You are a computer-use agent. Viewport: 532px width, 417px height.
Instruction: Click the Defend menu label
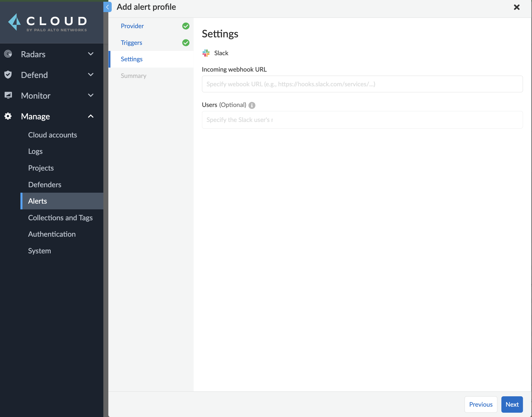point(35,75)
